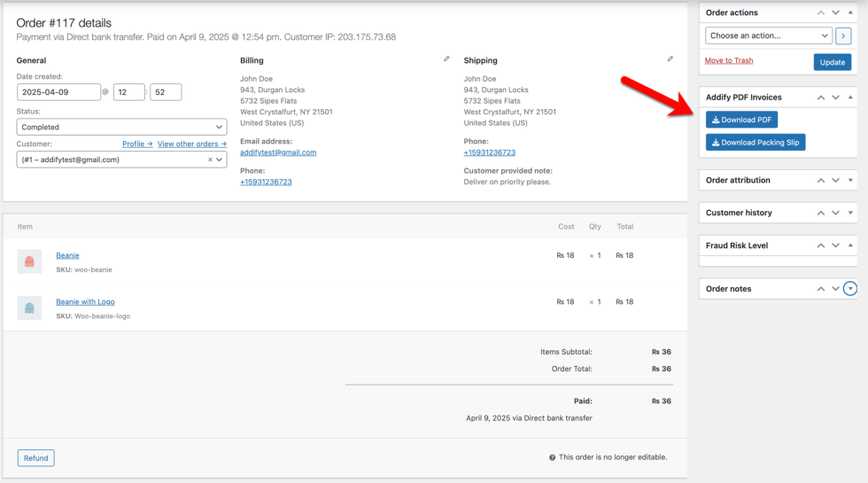Click the Download PDF button
Image resolution: width=868 pixels, height=483 pixels.
click(x=741, y=120)
